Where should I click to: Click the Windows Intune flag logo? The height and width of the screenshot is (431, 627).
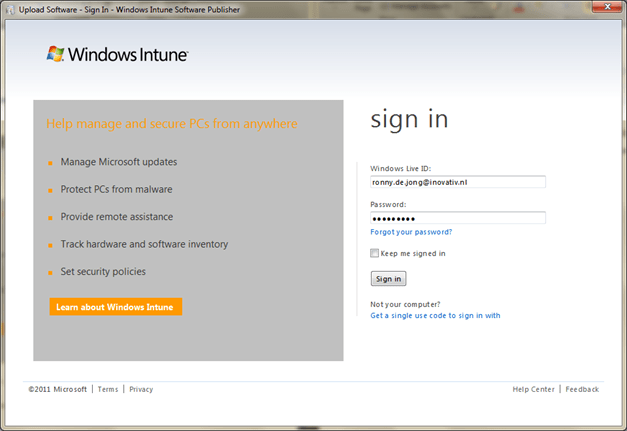point(56,54)
